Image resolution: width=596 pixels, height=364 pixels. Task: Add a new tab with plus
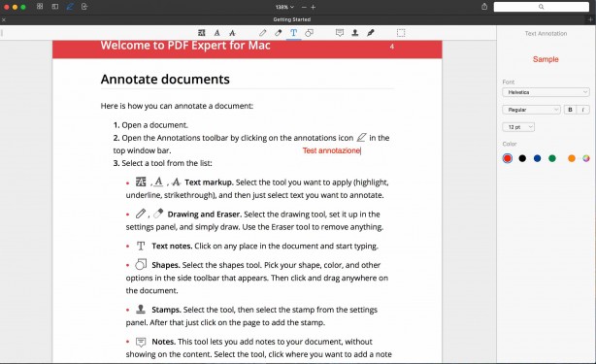tap(591, 19)
